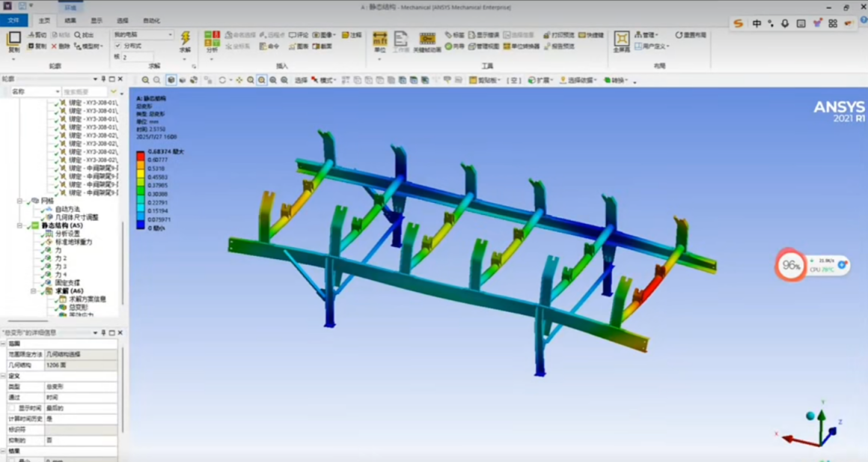This screenshot has width=868, height=462.
Task: Toggle the 分布式 distributed checkbox
Action: tap(118, 46)
